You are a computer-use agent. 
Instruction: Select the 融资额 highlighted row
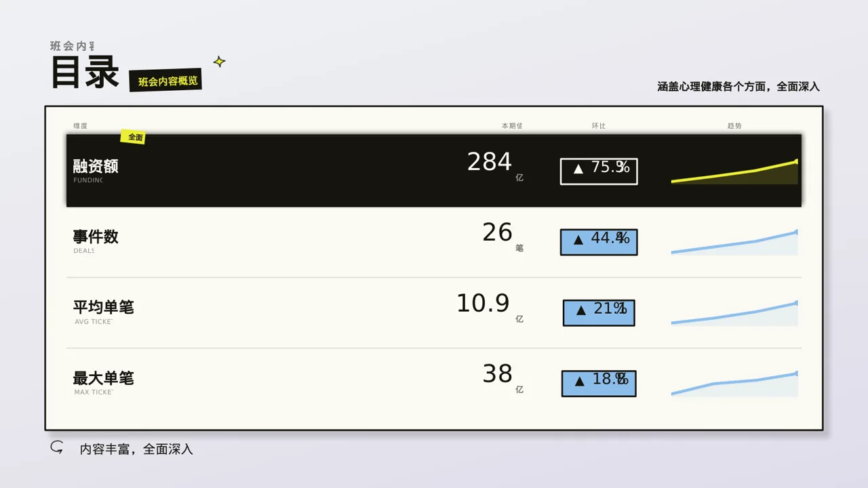(x=434, y=170)
